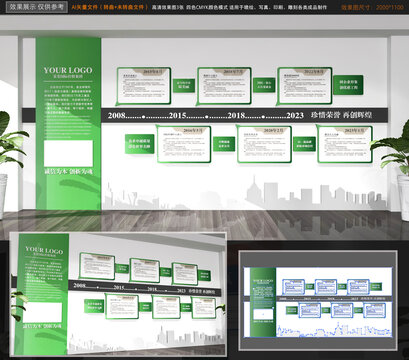Image resolution: width=409 pixels, height=360 pixels.
Task: Open the vector outline preview thumbnail
Action: (318, 300)
